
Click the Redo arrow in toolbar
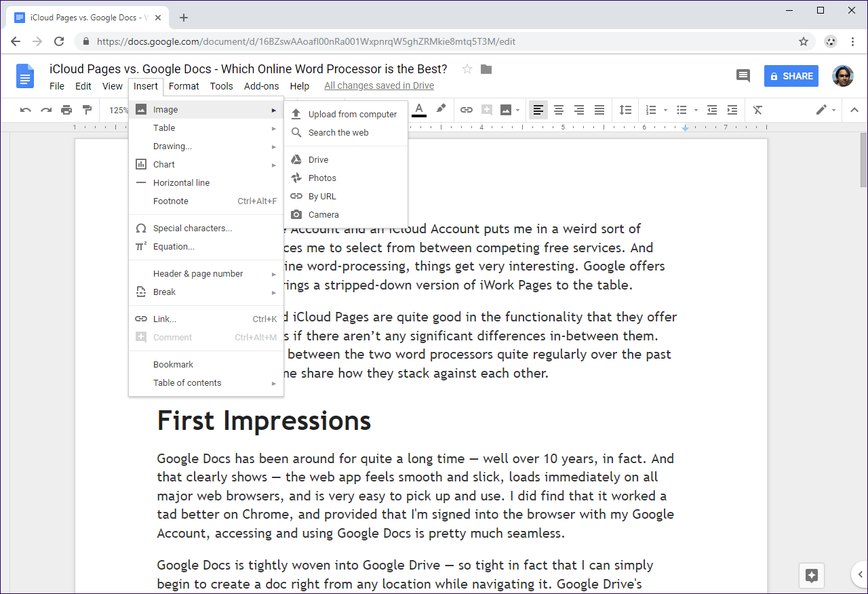46,110
